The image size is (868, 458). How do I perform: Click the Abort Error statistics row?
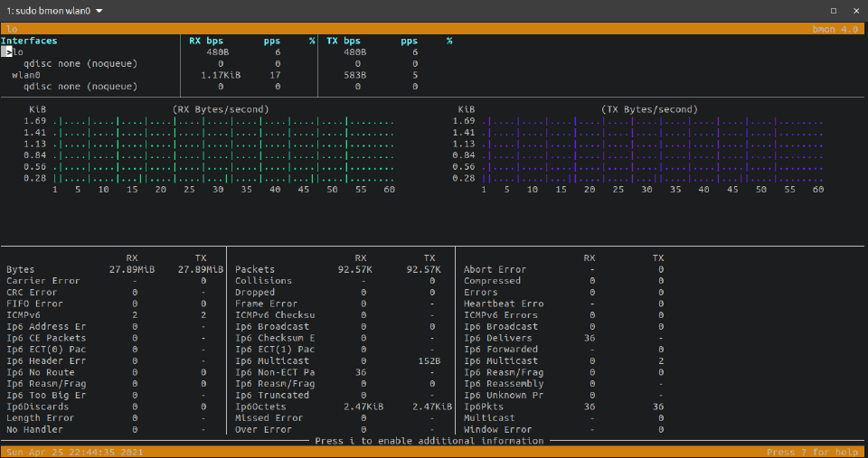(495, 269)
